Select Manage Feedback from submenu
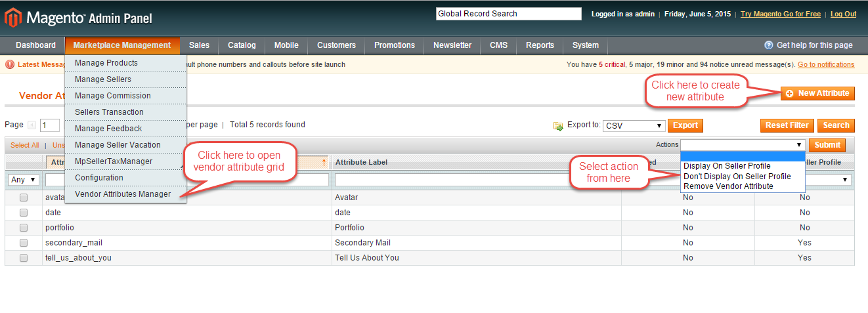Viewport: 868px width, 313px height. 125,129
